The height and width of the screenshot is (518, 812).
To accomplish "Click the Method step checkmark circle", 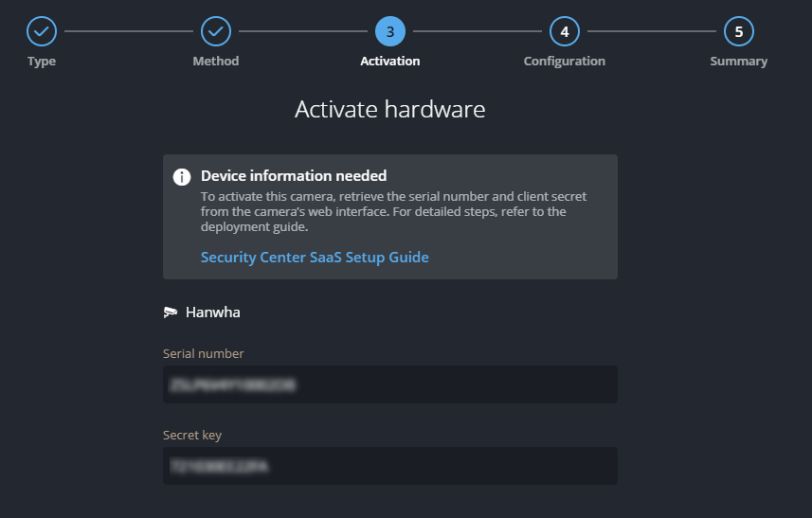I will coord(216,32).
